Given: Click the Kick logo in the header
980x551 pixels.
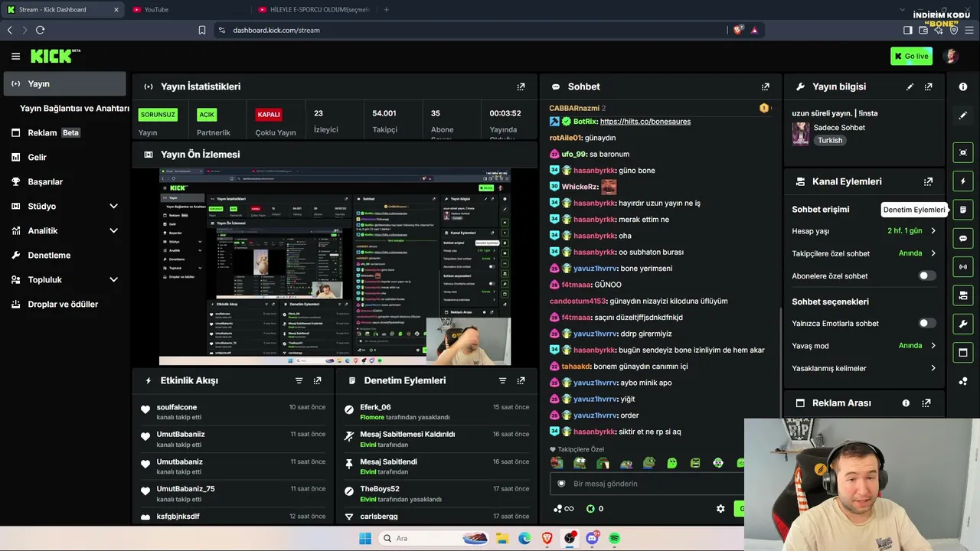Looking at the screenshot, I should (x=55, y=56).
